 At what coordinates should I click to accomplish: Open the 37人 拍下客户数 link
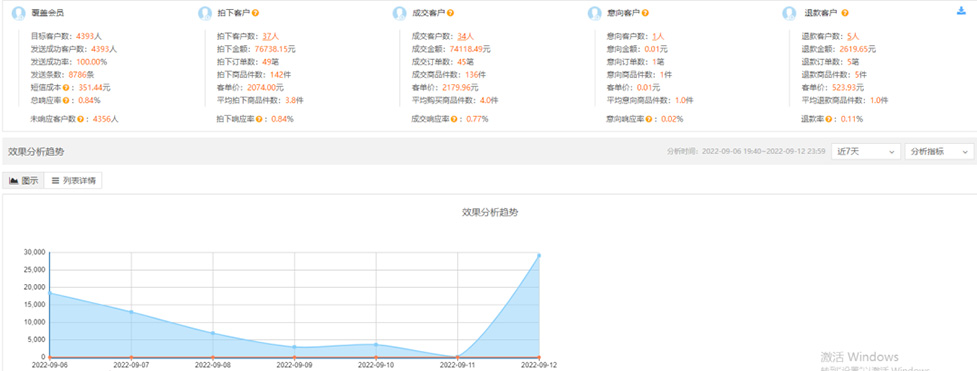point(269,36)
